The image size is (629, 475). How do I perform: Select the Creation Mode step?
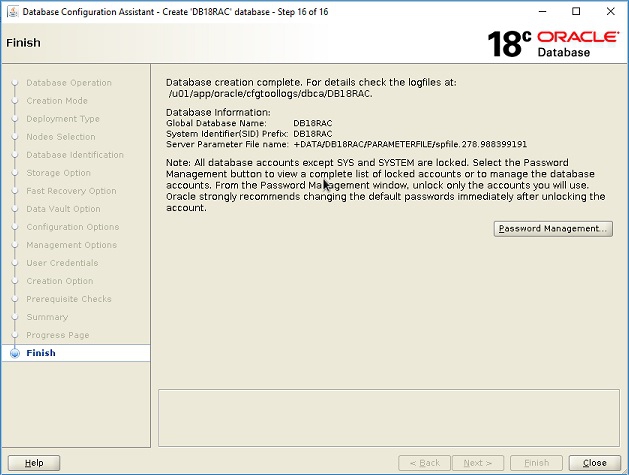point(57,101)
